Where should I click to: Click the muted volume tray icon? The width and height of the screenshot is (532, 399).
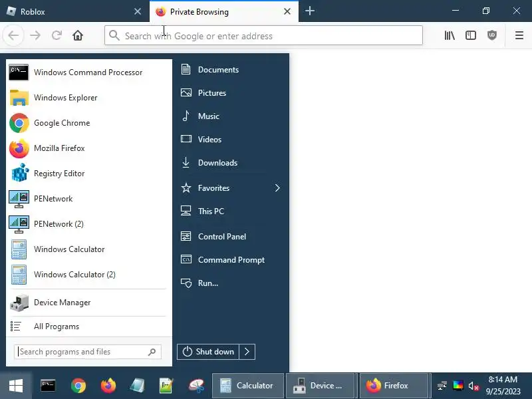point(473,386)
